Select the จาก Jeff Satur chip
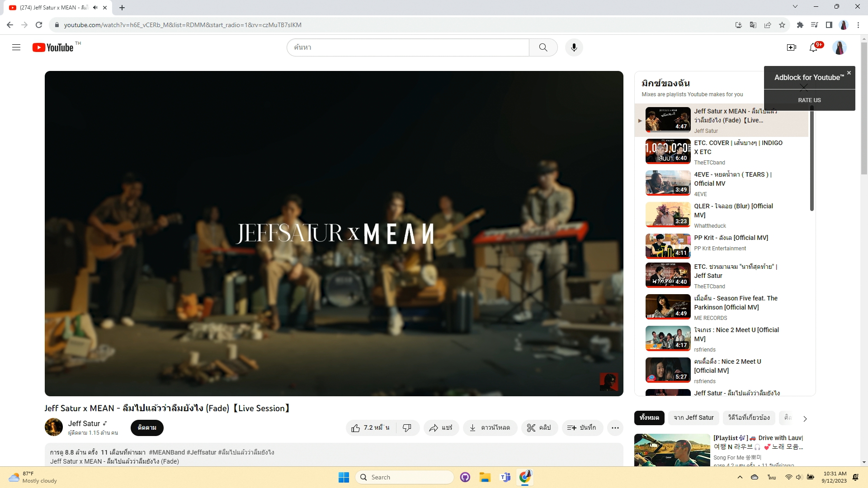The width and height of the screenshot is (868, 488). (693, 418)
